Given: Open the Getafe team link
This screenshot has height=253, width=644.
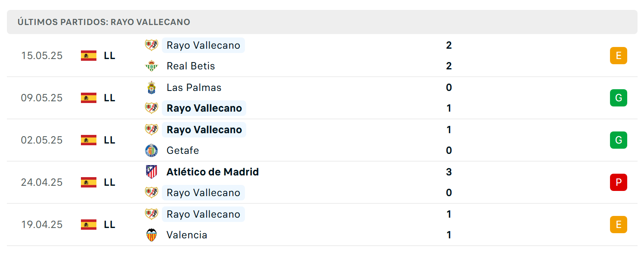Looking at the screenshot, I should (x=183, y=150).
